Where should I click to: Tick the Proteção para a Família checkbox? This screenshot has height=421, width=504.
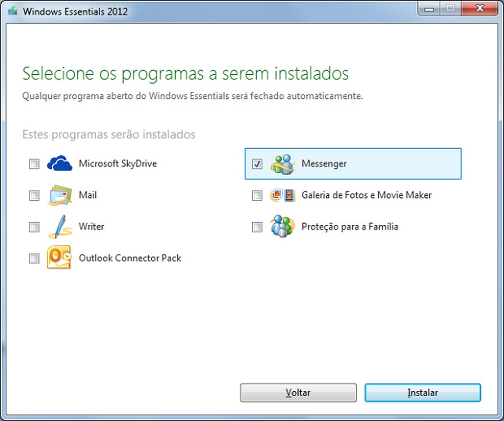[257, 227]
